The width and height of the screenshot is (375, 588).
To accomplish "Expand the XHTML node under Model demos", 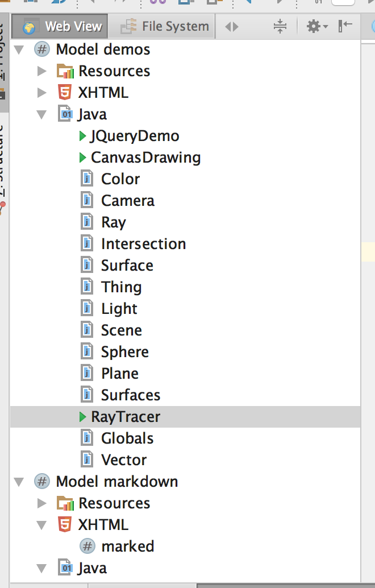I will click(x=41, y=93).
